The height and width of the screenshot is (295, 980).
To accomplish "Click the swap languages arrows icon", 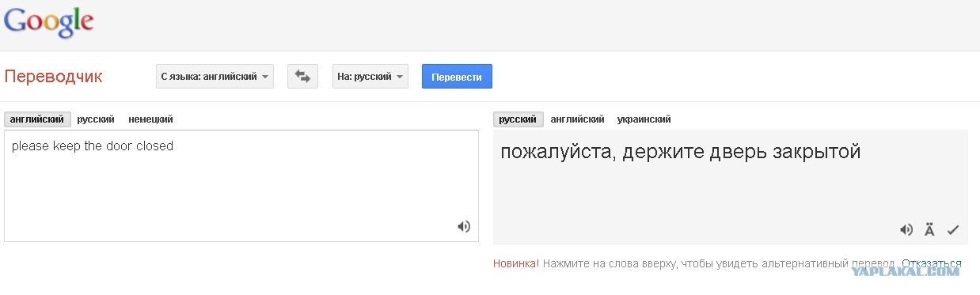I will pos(302,77).
